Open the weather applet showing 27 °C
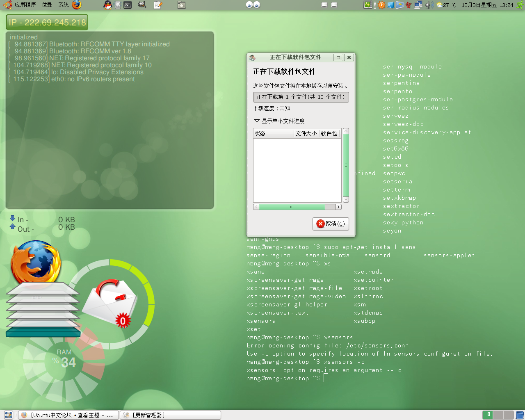The width and height of the screenshot is (525, 420). [x=447, y=5]
